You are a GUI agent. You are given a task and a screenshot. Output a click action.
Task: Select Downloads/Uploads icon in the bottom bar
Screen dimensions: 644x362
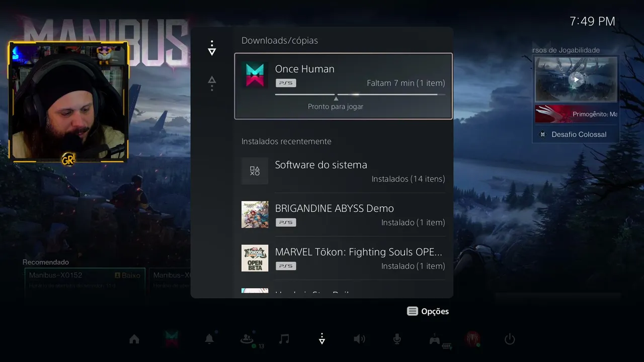click(x=322, y=339)
